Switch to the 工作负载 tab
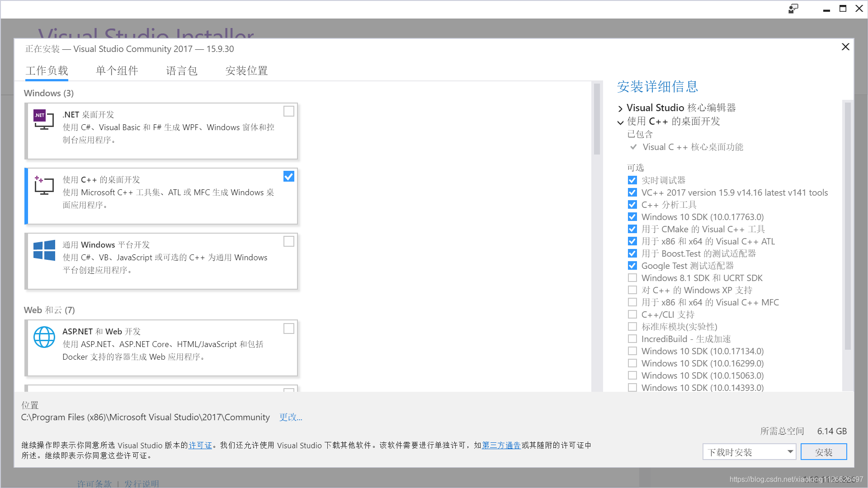The width and height of the screenshot is (868, 488). click(47, 71)
